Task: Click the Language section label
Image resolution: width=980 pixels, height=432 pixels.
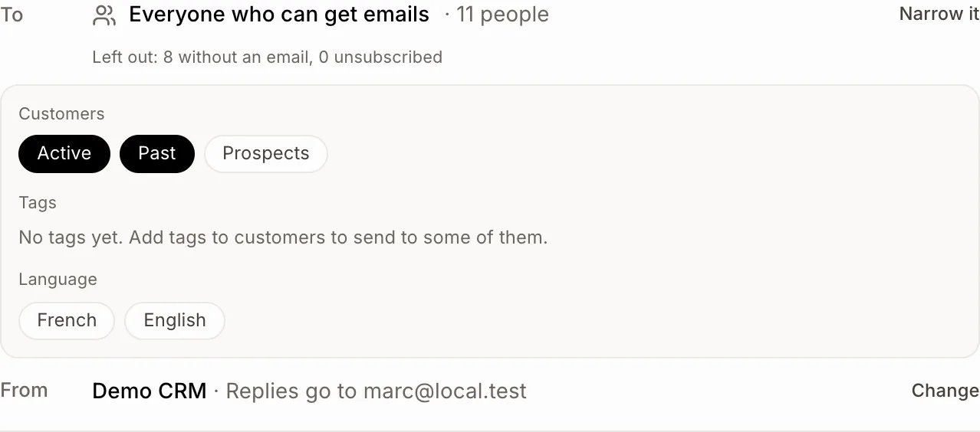Action: click(x=58, y=280)
